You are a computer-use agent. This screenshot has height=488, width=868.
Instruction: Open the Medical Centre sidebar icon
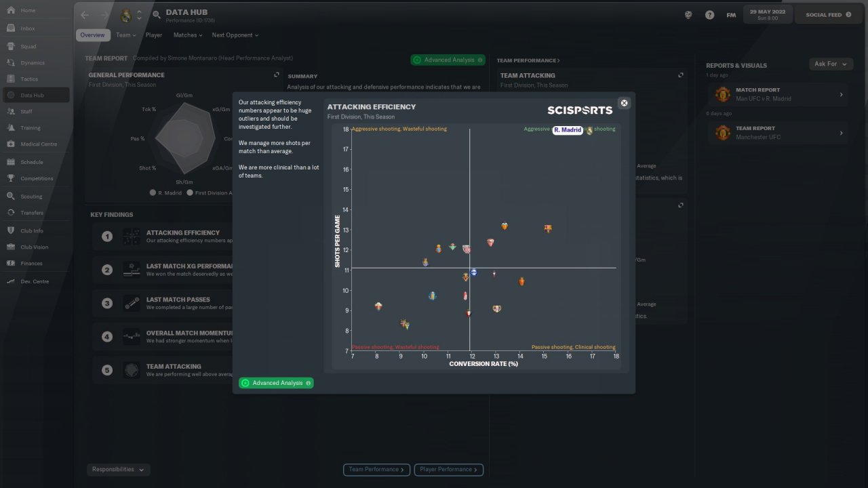click(x=11, y=144)
